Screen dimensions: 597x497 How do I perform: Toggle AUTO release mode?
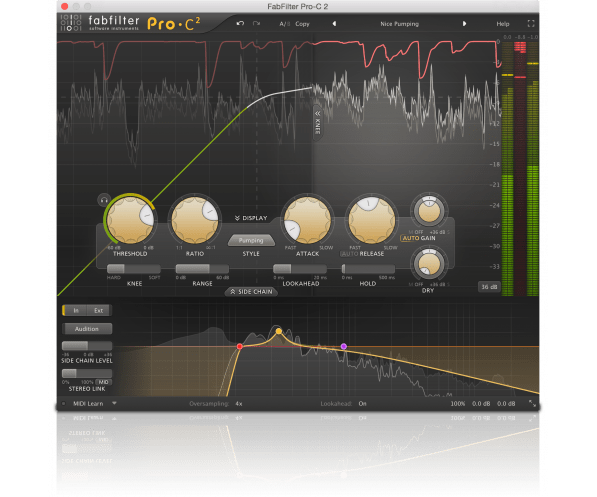pyautogui.click(x=349, y=254)
